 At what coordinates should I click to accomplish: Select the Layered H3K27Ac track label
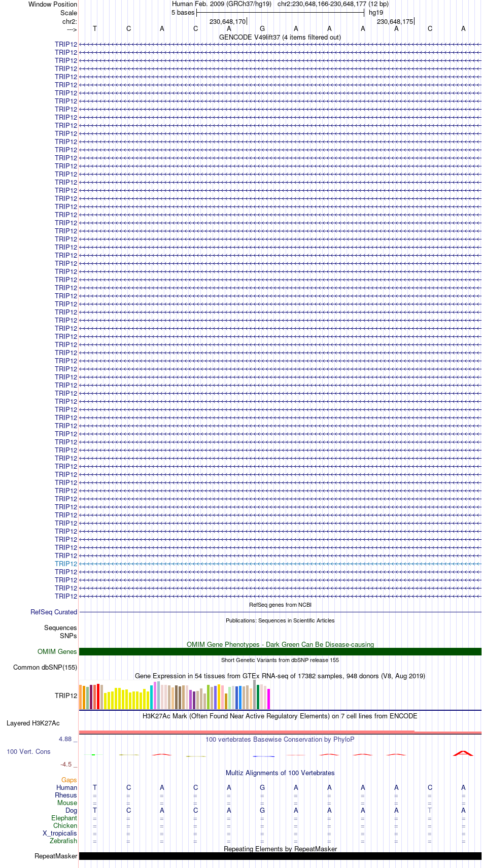pos(33,723)
